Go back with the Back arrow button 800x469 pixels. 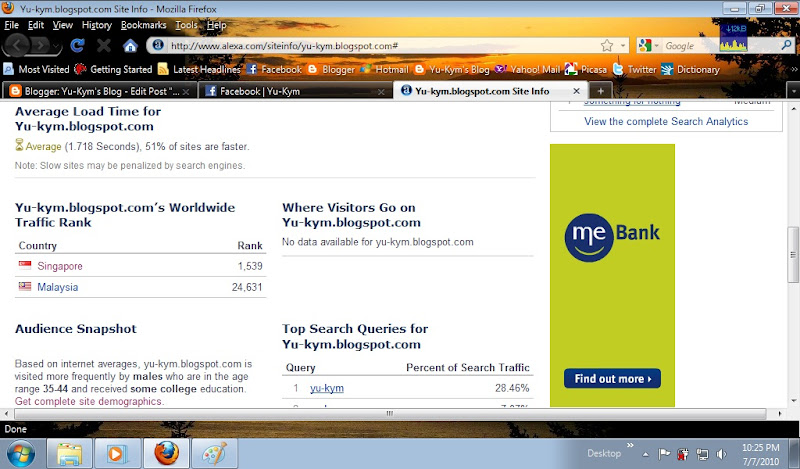pyautogui.click(x=17, y=45)
